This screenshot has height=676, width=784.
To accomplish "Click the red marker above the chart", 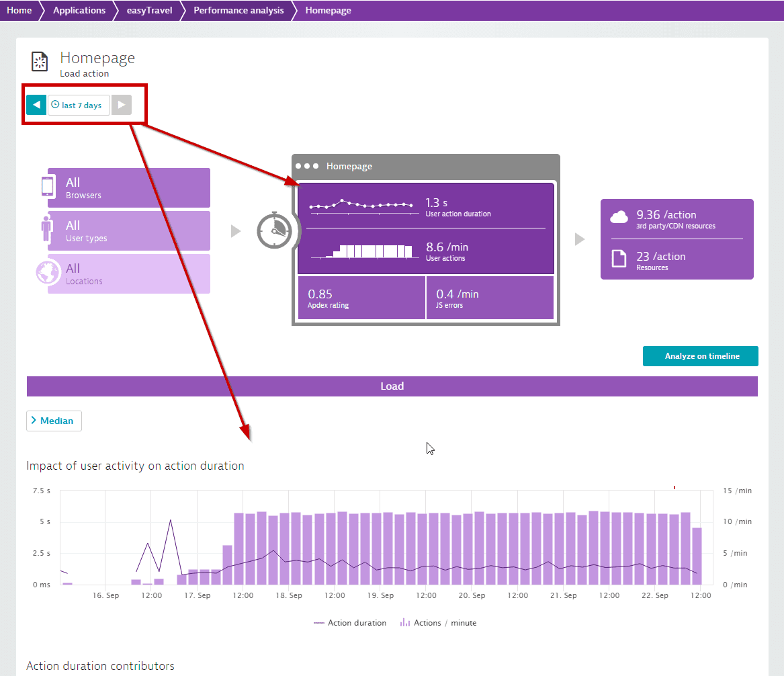I will pos(674,487).
